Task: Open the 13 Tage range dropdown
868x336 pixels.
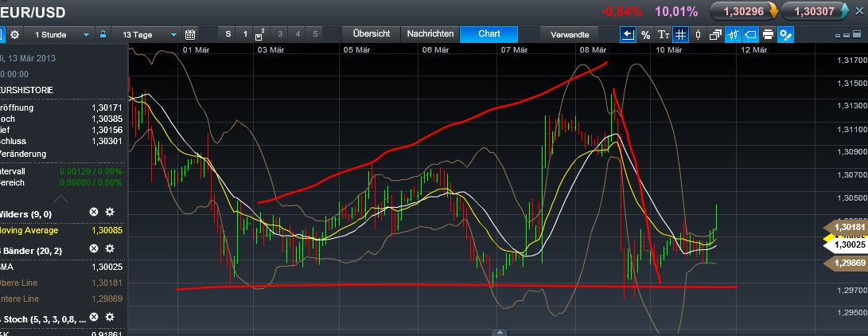Action: point(145,34)
